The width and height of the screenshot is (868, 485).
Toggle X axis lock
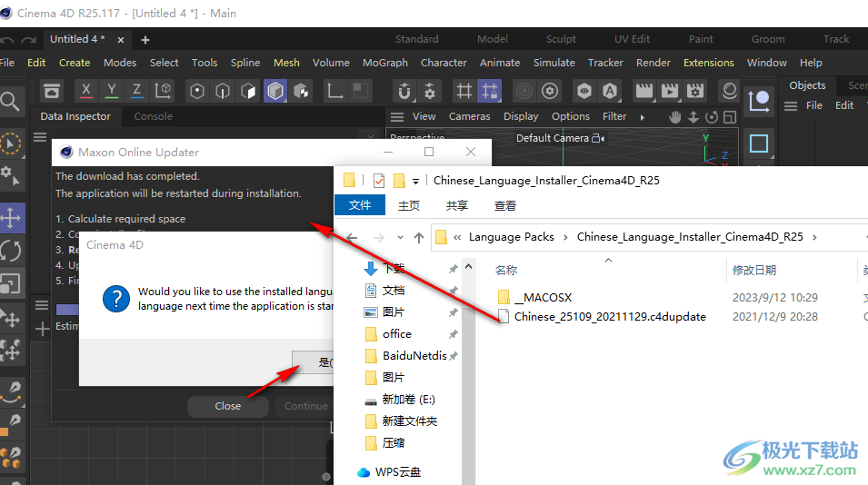coord(85,91)
